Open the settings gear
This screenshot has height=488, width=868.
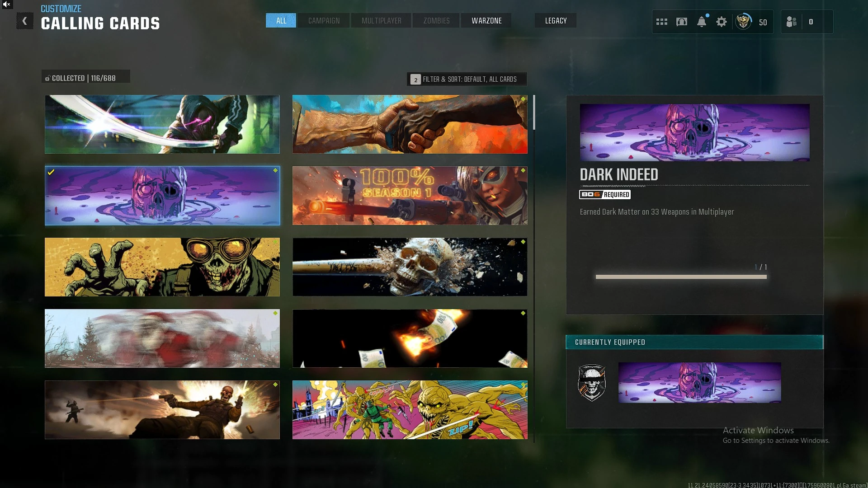click(x=722, y=22)
